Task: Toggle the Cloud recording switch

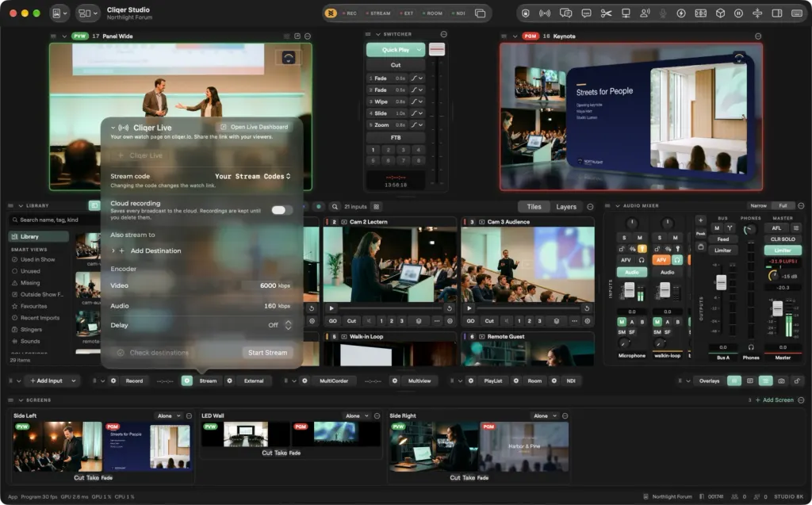Action: point(282,210)
